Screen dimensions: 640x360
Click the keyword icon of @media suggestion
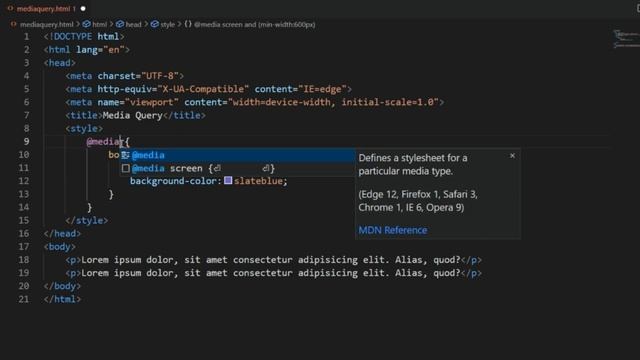coord(125,155)
